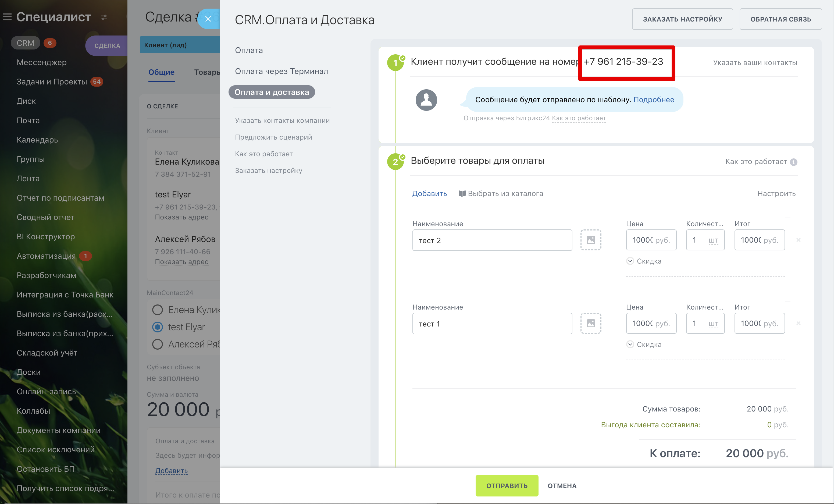Open sidebar settings sliders icon

tap(104, 17)
